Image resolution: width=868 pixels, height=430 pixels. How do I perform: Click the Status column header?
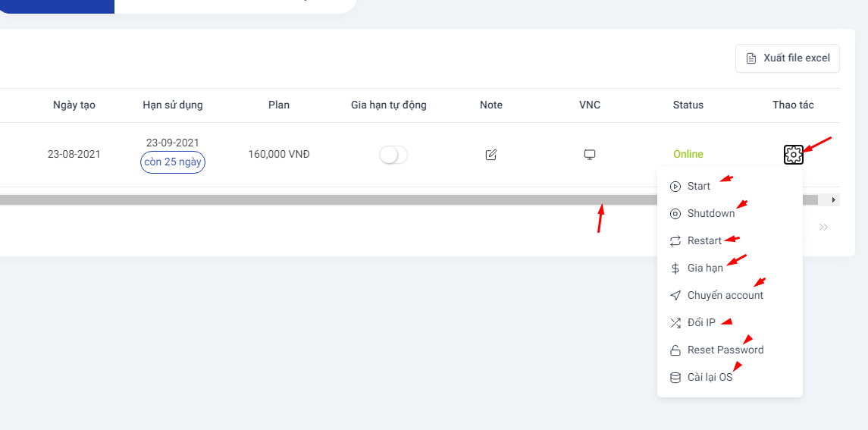(x=688, y=105)
